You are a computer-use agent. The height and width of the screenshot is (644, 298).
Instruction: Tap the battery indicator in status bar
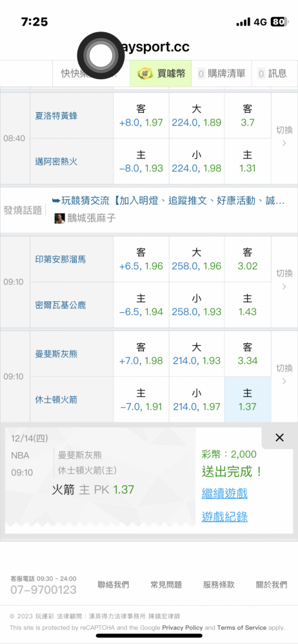point(279,22)
